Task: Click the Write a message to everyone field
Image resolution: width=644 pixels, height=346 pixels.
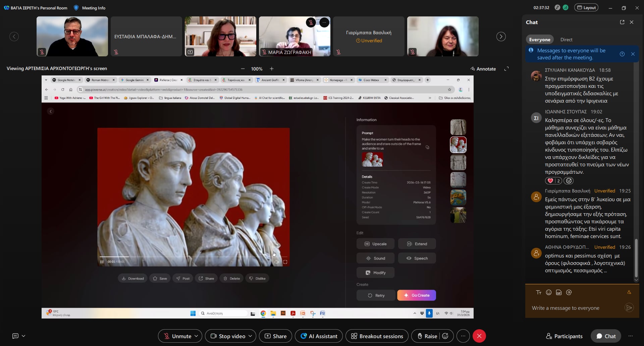Action: pos(577,308)
